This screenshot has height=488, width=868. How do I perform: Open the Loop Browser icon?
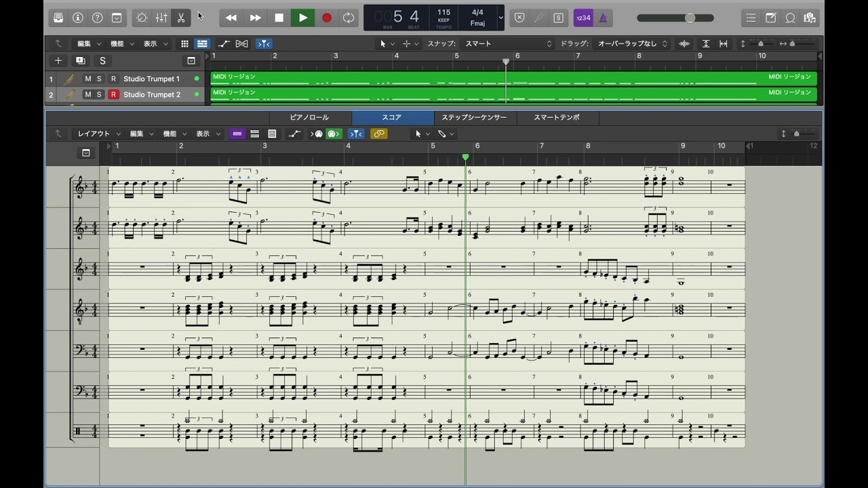coord(790,18)
